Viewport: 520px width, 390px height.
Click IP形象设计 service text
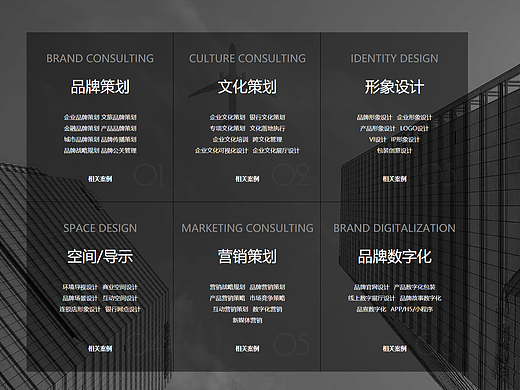tap(405, 140)
